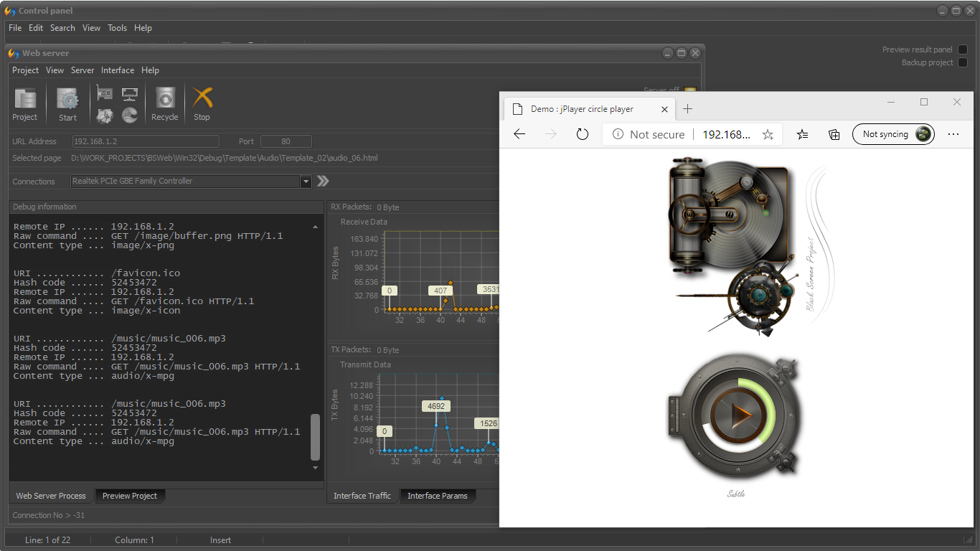This screenshot has height=551, width=980.
Task: Add this page to favorites star
Action: pos(768,134)
